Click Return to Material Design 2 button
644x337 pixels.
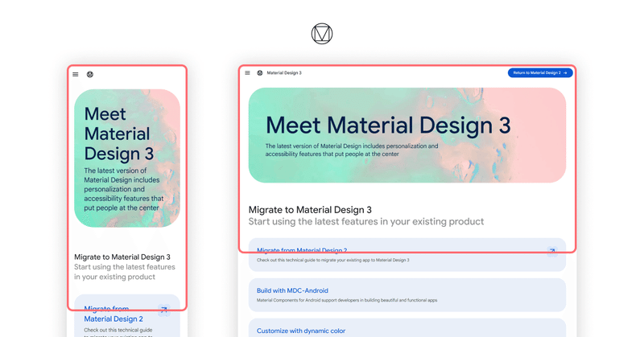pos(540,72)
